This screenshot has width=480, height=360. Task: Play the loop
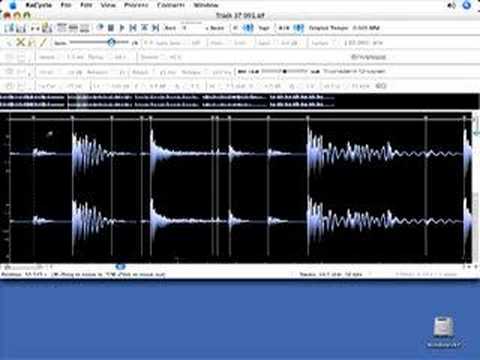(x=122, y=28)
